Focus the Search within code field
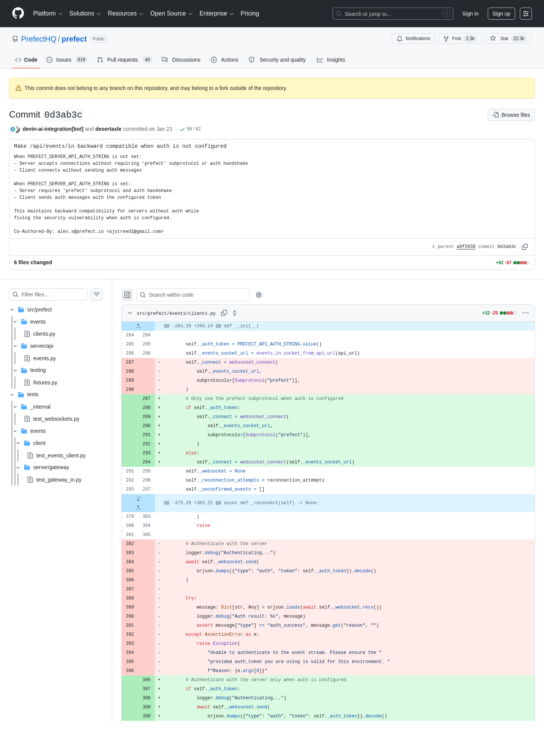 193,295
